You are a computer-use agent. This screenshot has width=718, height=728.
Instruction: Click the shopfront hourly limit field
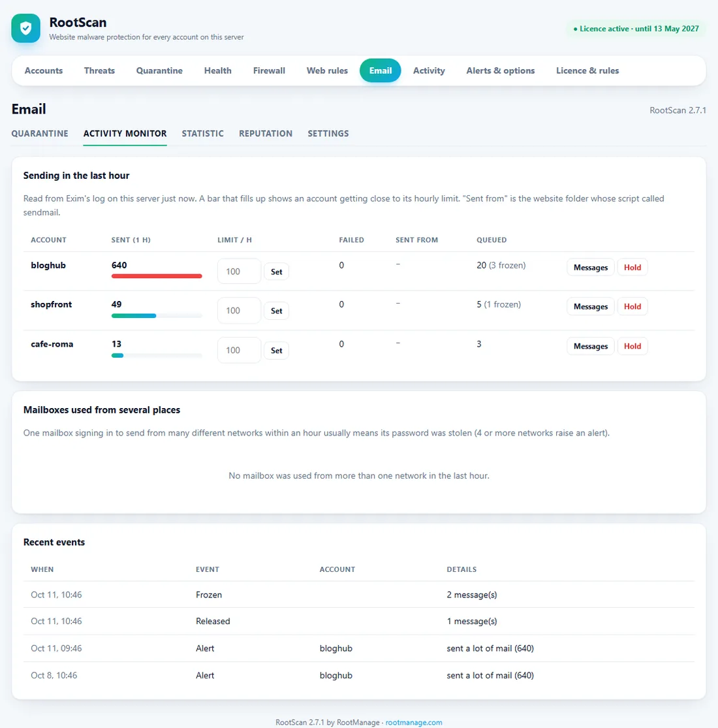click(x=239, y=311)
